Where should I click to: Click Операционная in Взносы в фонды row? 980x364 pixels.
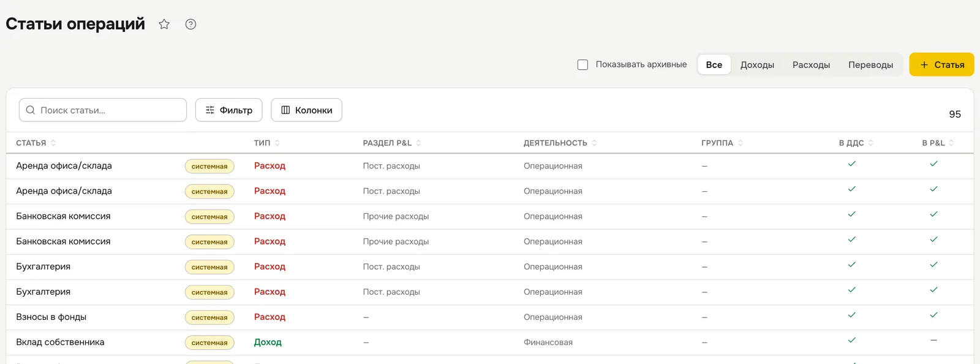pos(553,317)
